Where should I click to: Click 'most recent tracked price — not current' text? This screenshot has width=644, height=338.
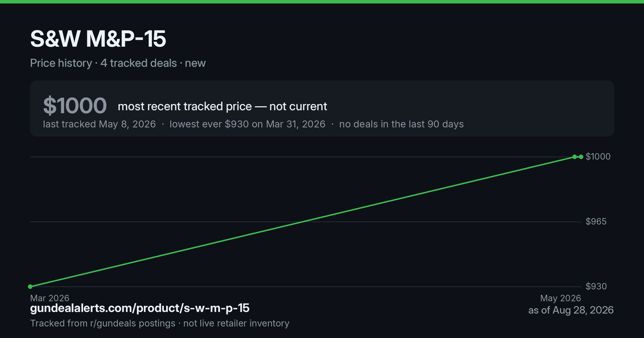pos(222,106)
